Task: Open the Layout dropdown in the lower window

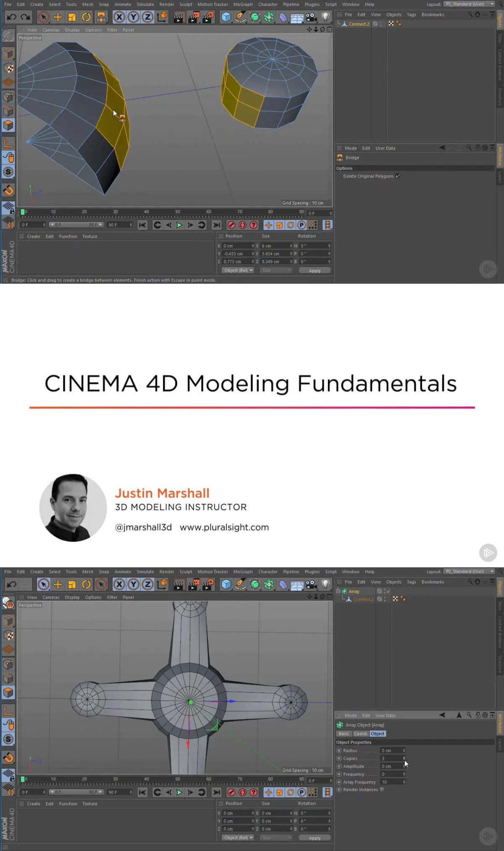Action: pyautogui.click(x=470, y=572)
